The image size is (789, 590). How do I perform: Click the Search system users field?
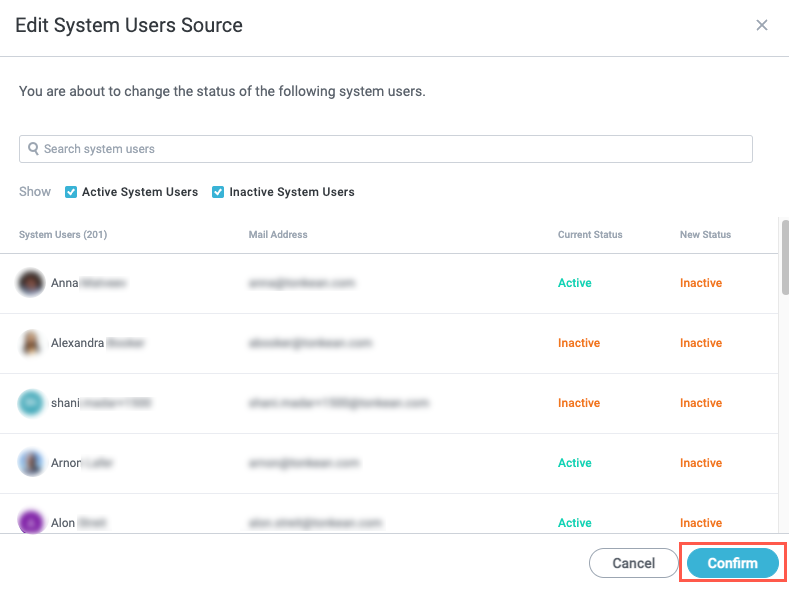(x=390, y=149)
